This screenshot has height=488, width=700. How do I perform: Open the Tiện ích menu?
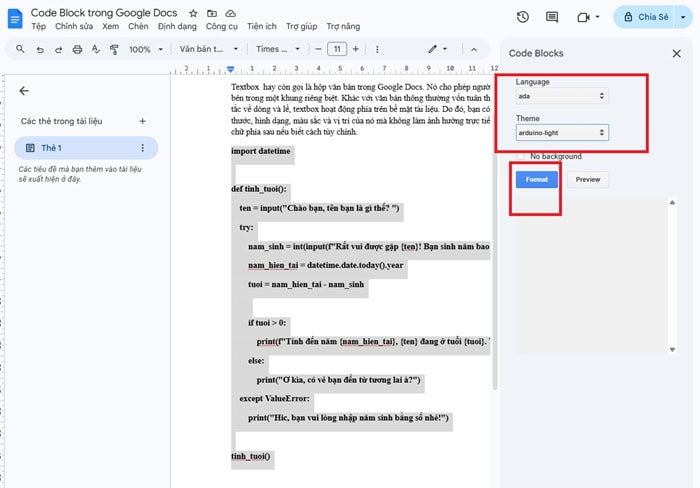[262, 26]
